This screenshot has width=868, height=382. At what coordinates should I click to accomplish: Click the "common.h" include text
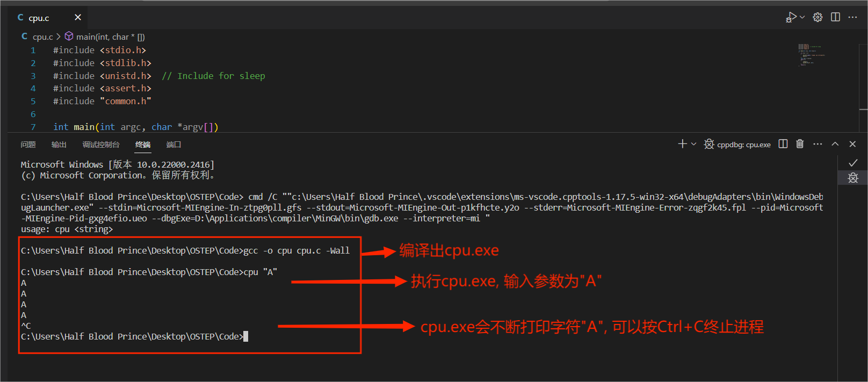tap(126, 101)
